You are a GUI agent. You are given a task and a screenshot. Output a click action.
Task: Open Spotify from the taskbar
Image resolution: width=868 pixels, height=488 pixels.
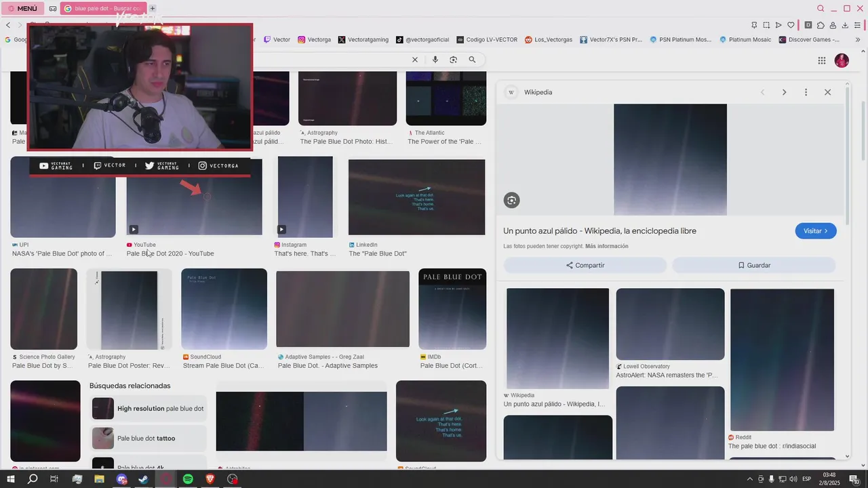click(x=188, y=479)
